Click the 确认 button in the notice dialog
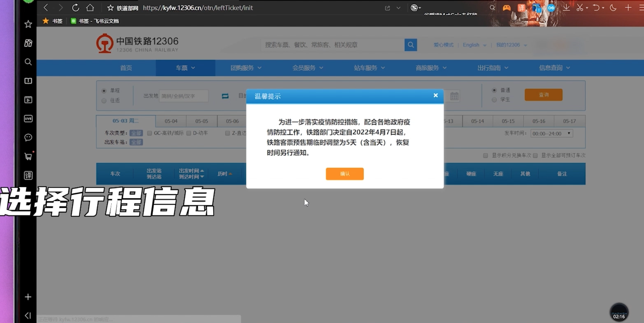Viewport: 644px width, 323px height. [345, 174]
